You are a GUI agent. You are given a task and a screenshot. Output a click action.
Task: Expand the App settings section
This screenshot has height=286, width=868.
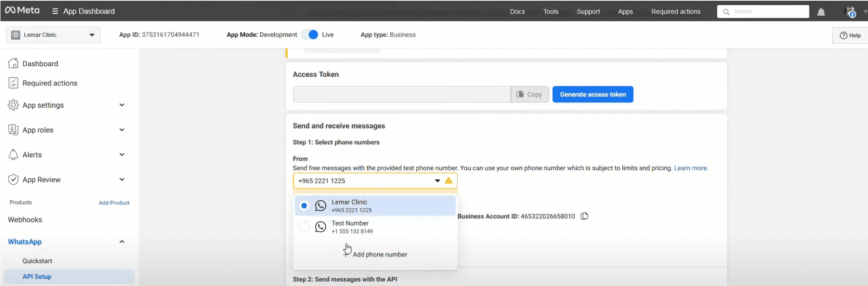122,105
